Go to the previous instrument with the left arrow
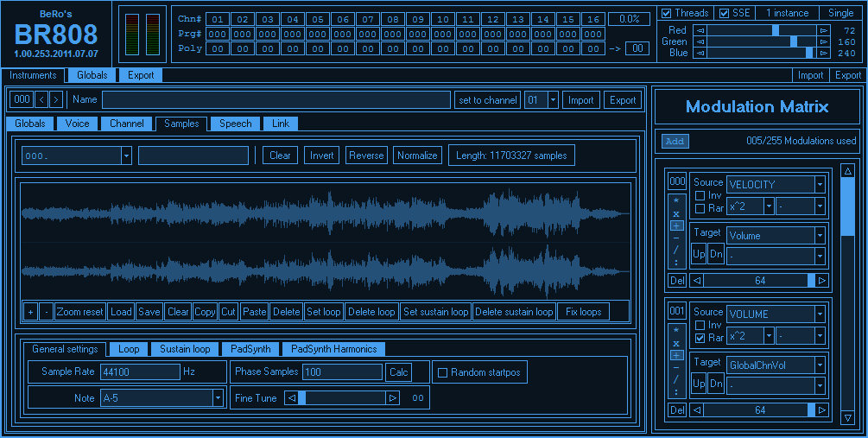Image resolution: width=868 pixels, height=438 pixels. (x=41, y=99)
